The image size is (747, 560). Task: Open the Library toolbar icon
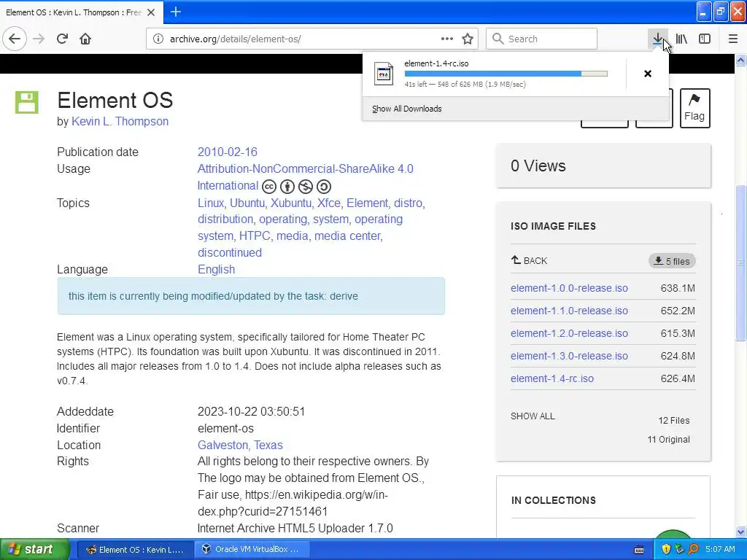click(681, 39)
